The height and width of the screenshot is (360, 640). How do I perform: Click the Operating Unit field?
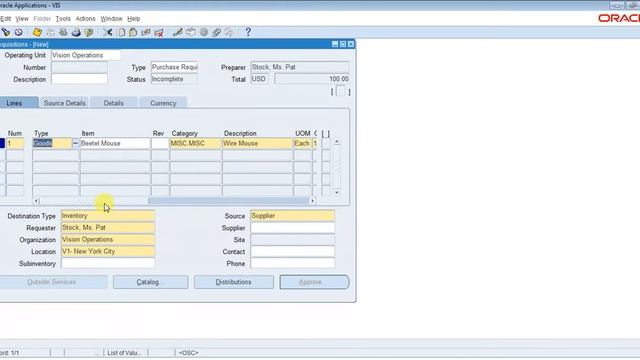click(86, 55)
